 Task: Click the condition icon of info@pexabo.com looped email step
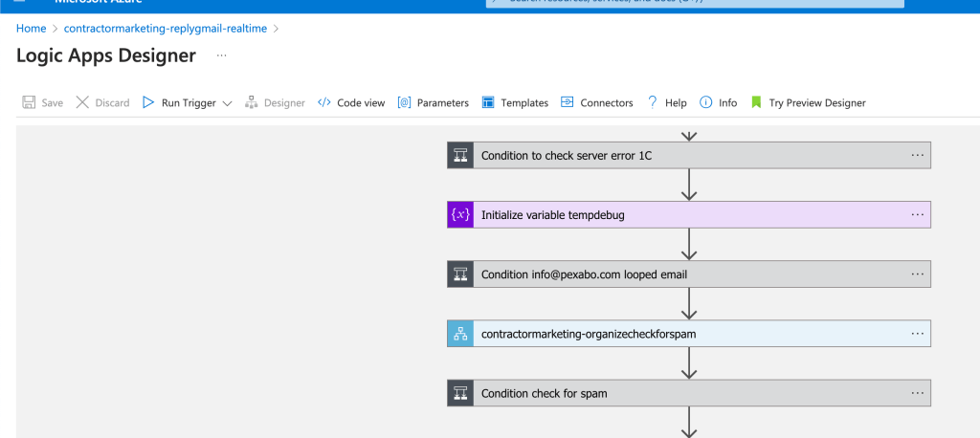(x=460, y=274)
